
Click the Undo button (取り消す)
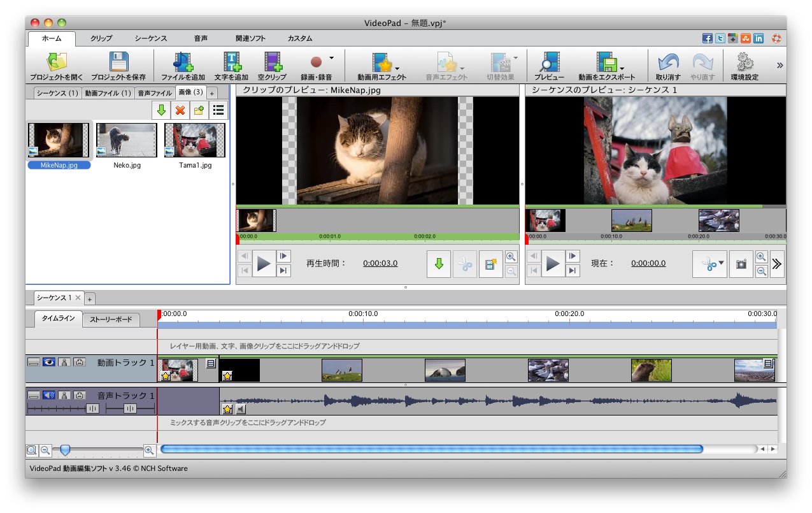(668, 62)
